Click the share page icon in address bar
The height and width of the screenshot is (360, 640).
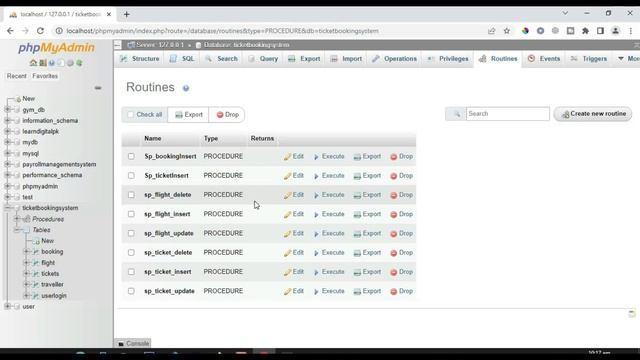491,31
